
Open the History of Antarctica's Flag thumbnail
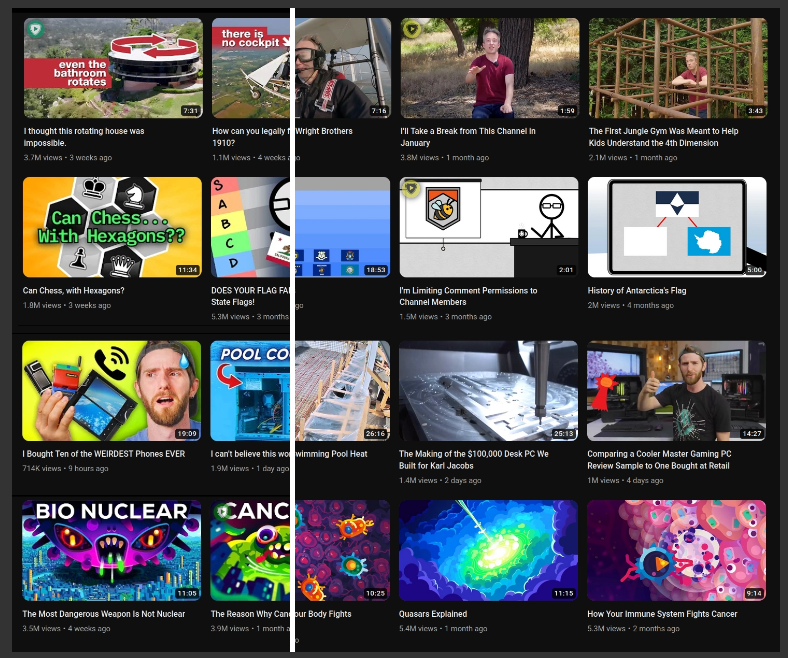[x=677, y=227]
